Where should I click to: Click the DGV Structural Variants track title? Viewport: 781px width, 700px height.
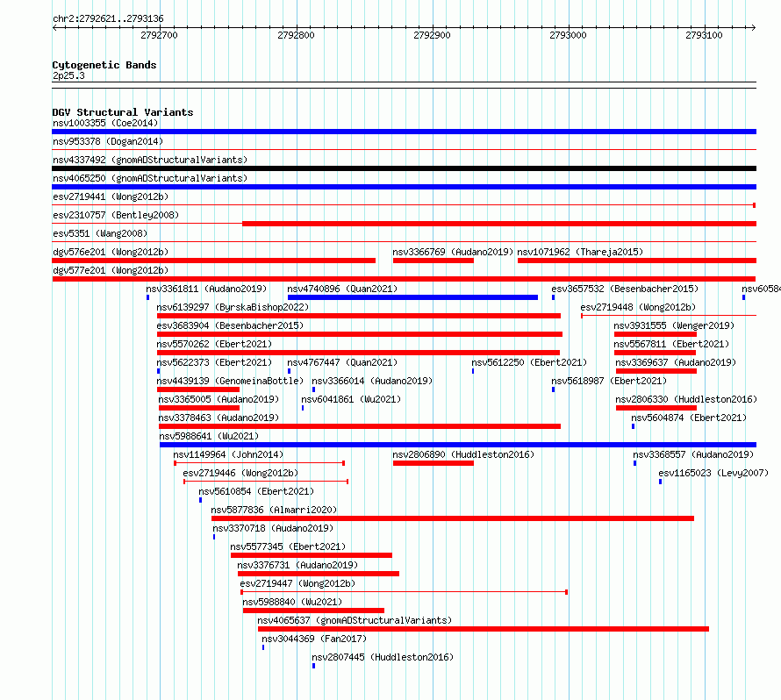click(123, 112)
